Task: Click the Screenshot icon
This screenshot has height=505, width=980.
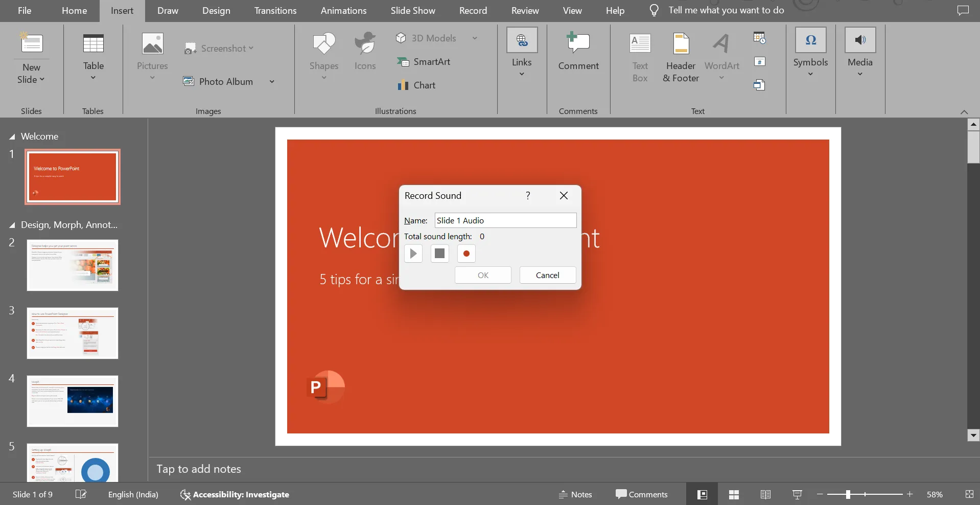Action: click(191, 49)
